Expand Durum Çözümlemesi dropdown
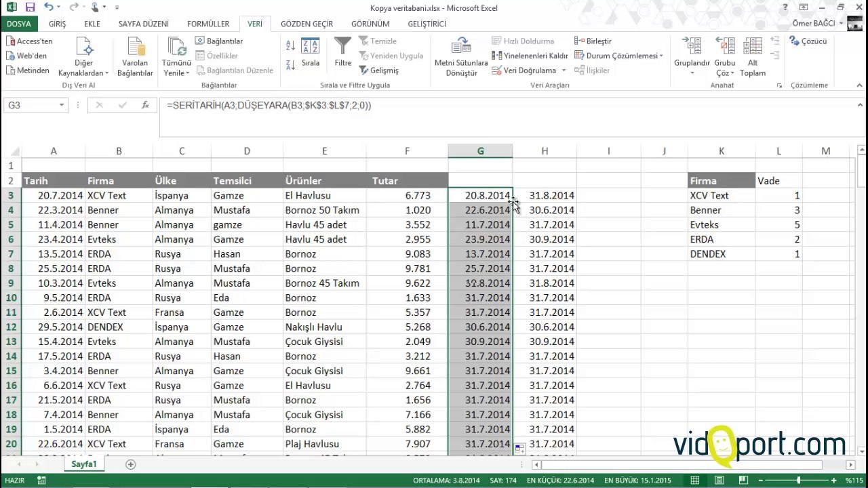 point(661,56)
